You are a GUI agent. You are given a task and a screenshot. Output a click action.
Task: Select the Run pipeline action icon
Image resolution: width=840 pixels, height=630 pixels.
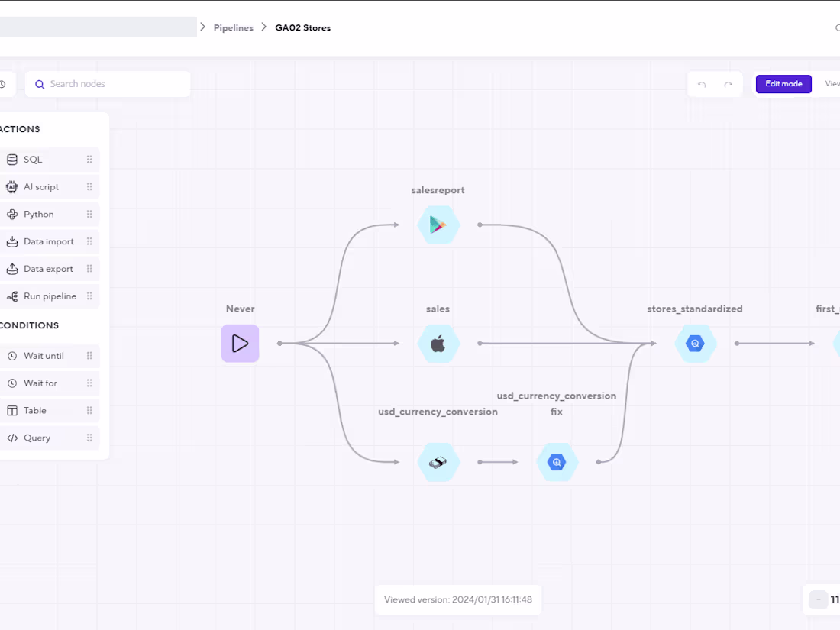pos(13,296)
